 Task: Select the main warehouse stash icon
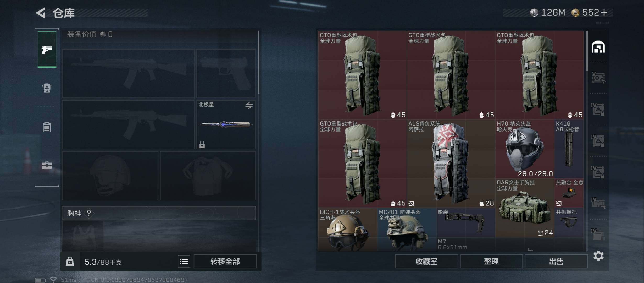pyautogui.click(x=598, y=47)
